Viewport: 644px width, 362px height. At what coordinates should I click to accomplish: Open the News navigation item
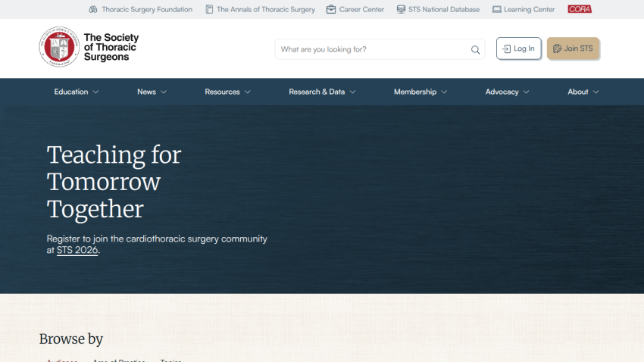coord(146,92)
